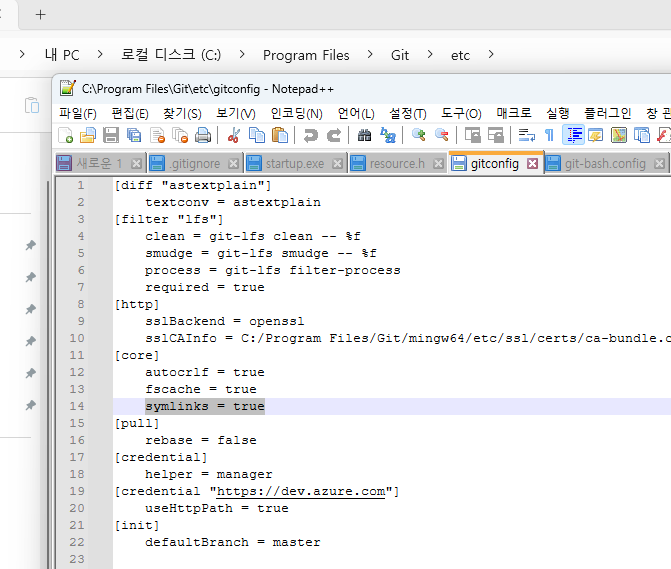
Task: Open the 실행 menu
Action: pos(558,113)
